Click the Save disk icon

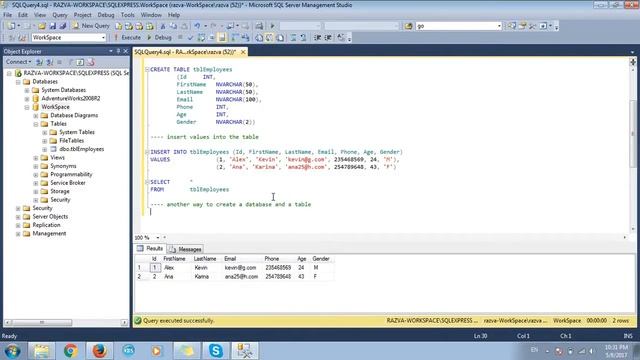53,26
